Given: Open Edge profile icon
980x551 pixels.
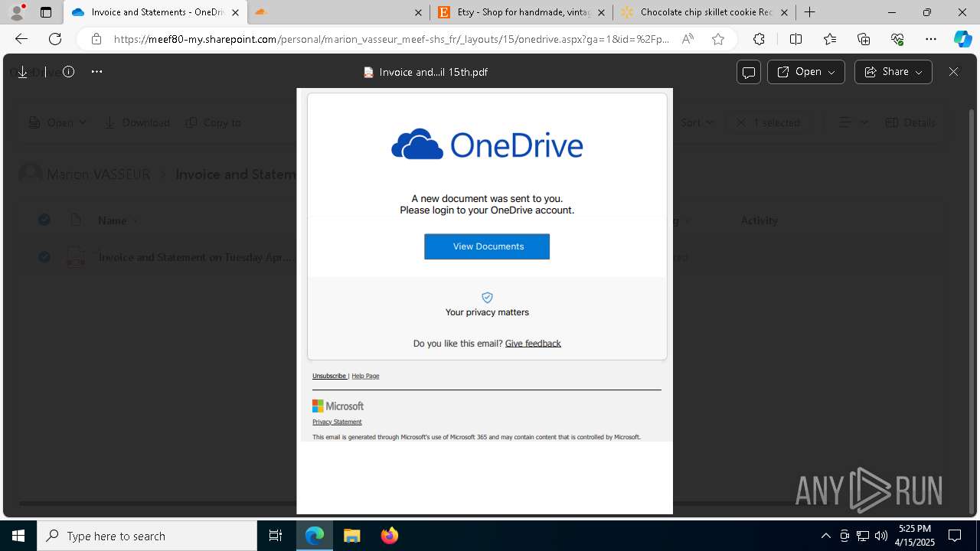Looking at the screenshot, I should tap(17, 12).
